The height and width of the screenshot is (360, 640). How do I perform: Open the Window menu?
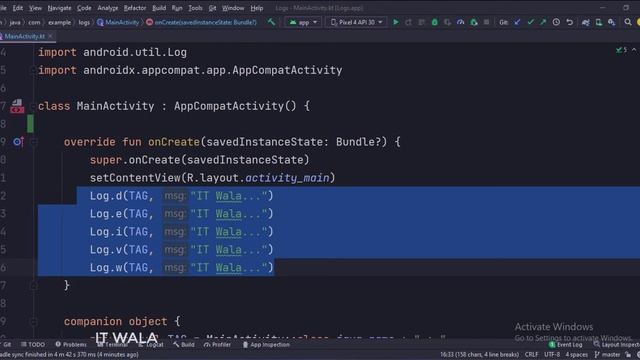click(x=233, y=8)
